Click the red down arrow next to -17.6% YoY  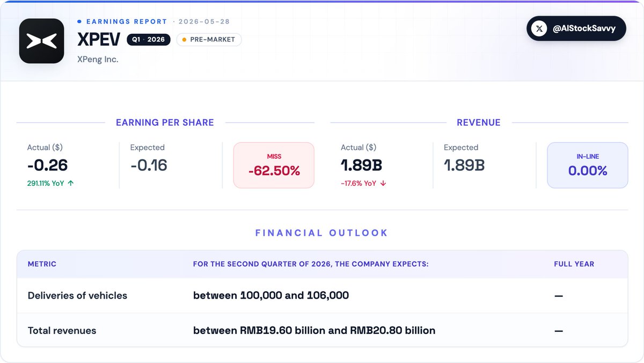(x=383, y=183)
